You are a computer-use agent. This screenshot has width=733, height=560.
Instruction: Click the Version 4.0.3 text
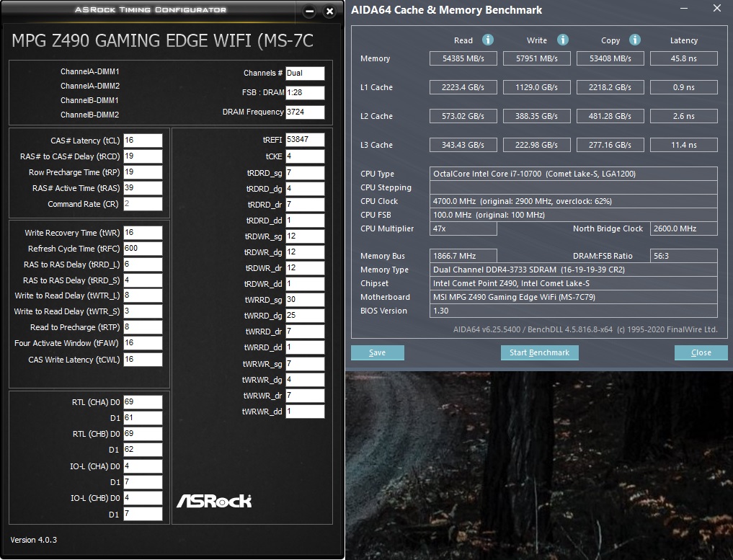[x=34, y=540]
